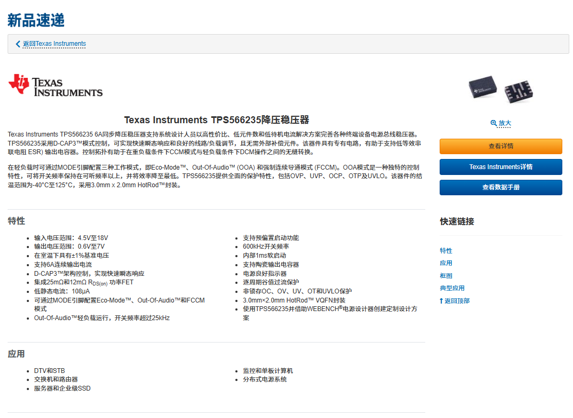This screenshot has width=573, height=418.
Task: Select the 支持陶瓷输出电容器 bullet
Action: point(271,265)
